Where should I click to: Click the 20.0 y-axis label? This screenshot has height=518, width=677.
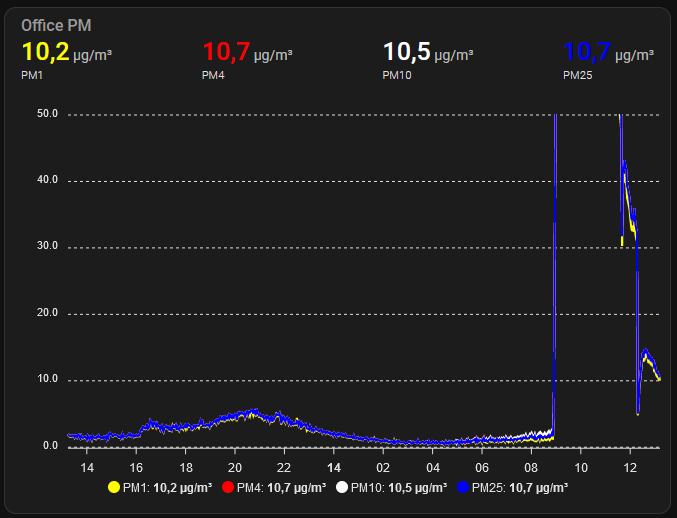click(48, 313)
